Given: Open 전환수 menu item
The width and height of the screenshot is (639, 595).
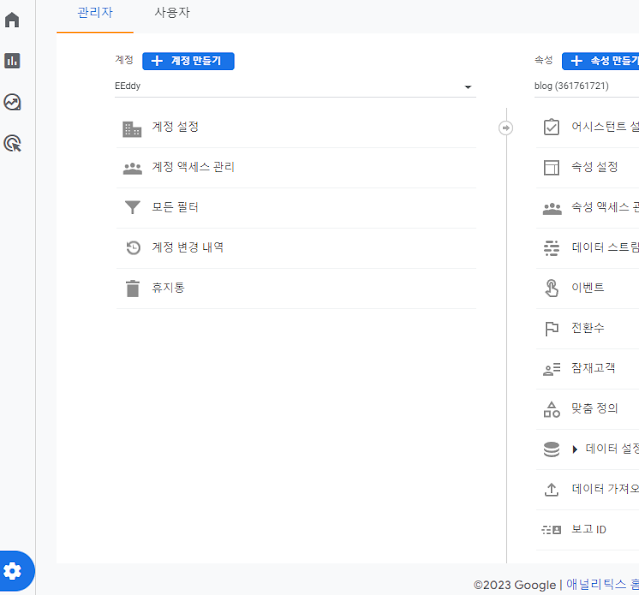Looking at the screenshot, I should [x=587, y=328].
